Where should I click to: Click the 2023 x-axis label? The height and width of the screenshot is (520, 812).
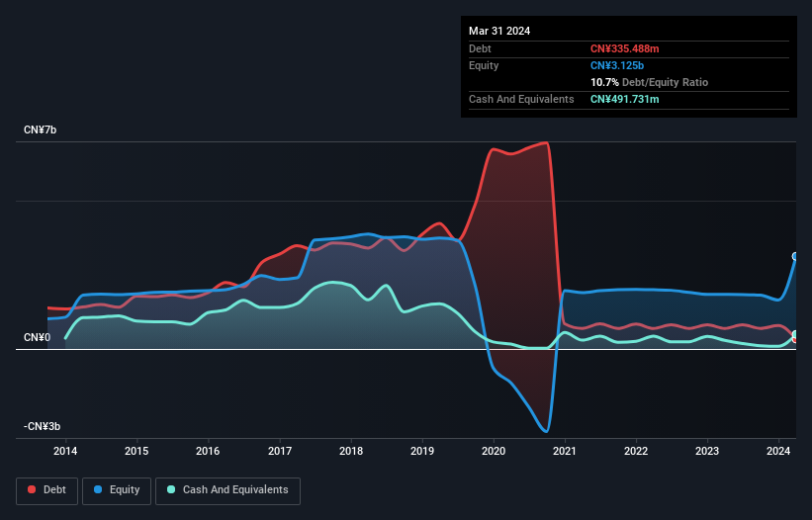[707, 451]
